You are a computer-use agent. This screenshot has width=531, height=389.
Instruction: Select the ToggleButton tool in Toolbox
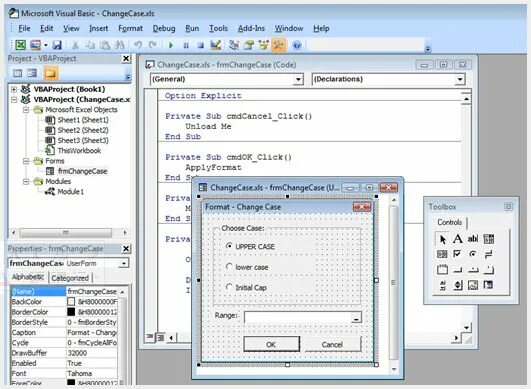488,254
